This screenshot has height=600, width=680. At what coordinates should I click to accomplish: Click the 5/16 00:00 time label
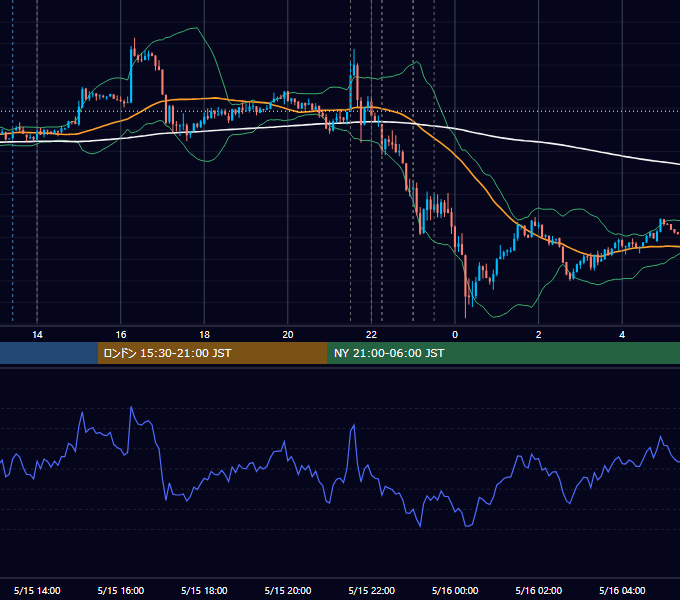pyautogui.click(x=455, y=590)
